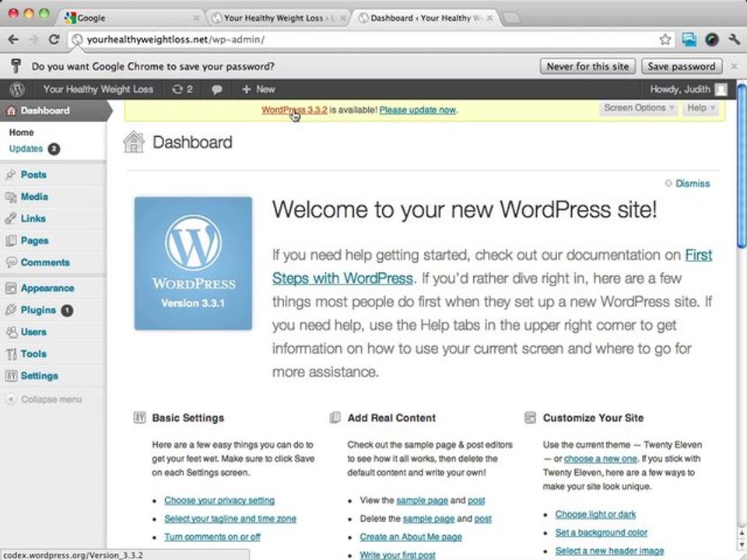Close the save password bar
The height and width of the screenshot is (560, 747).
[x=734, y=66]
